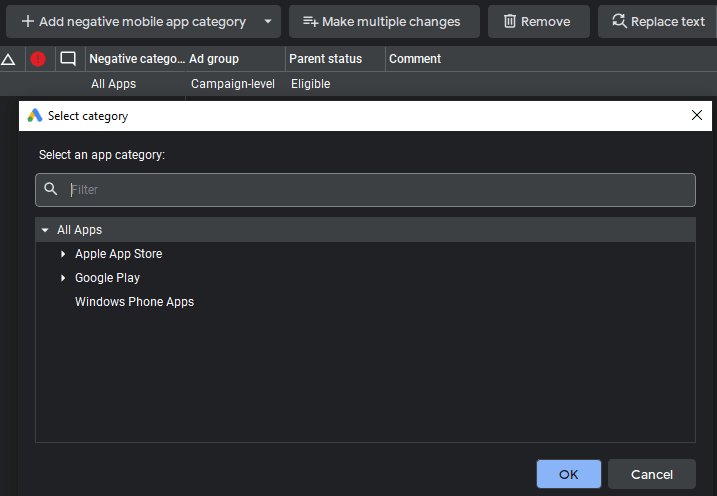This screenshot has width=717, height=496.
Task: Click the Google Ads logo in dialog title
Action: (x=35, y=116)
